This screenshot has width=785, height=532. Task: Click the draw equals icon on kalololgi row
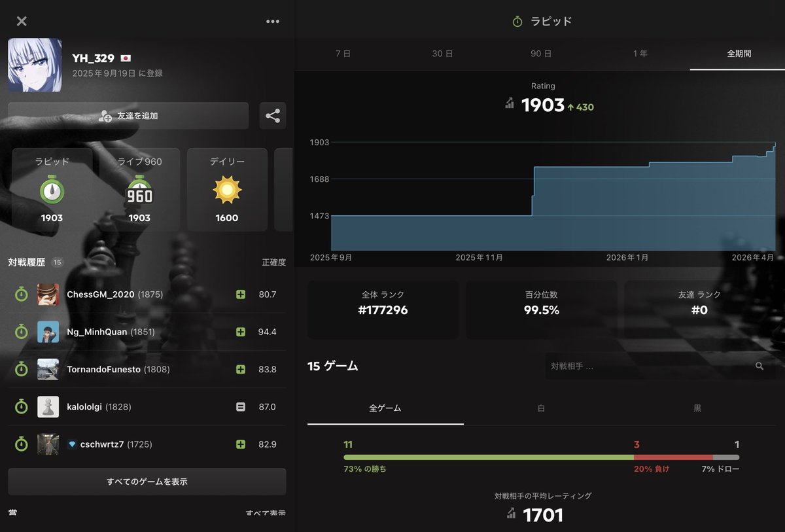coord(240,406)
